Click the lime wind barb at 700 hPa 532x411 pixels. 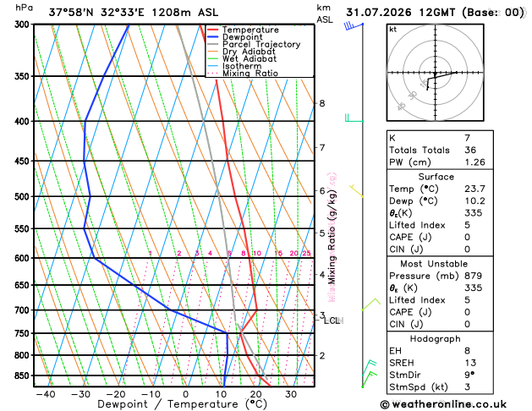[x=370, y=304]
